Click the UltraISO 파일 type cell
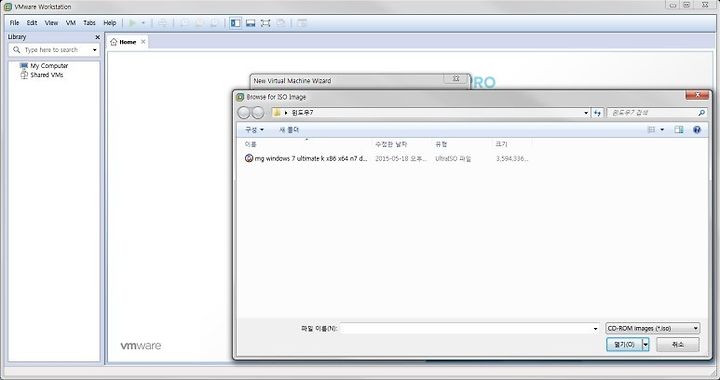This screenshot has width=720, height=380. tap(453, 159)
